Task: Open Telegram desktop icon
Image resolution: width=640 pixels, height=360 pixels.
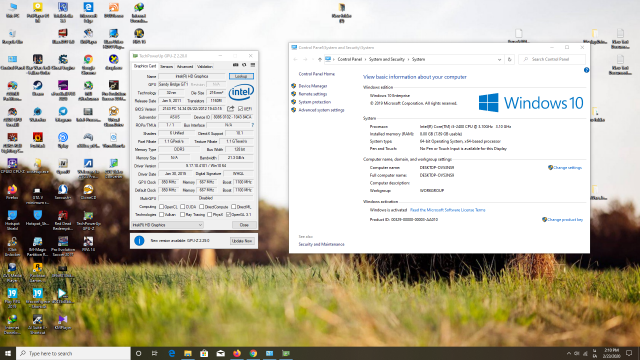Action: (x=63, y=114)
